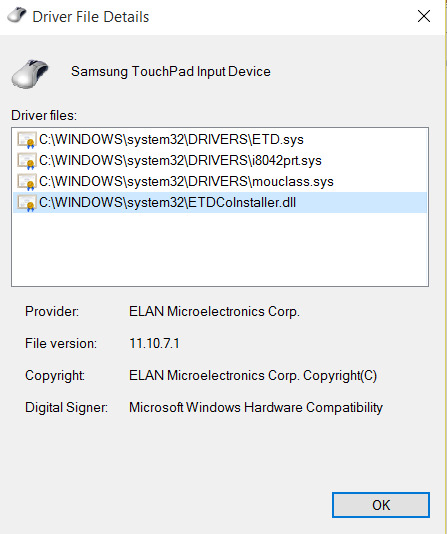447x534 pixels.
Task: Click the Samsung TouchPad Input Device label
Action: tap(171, 72)
